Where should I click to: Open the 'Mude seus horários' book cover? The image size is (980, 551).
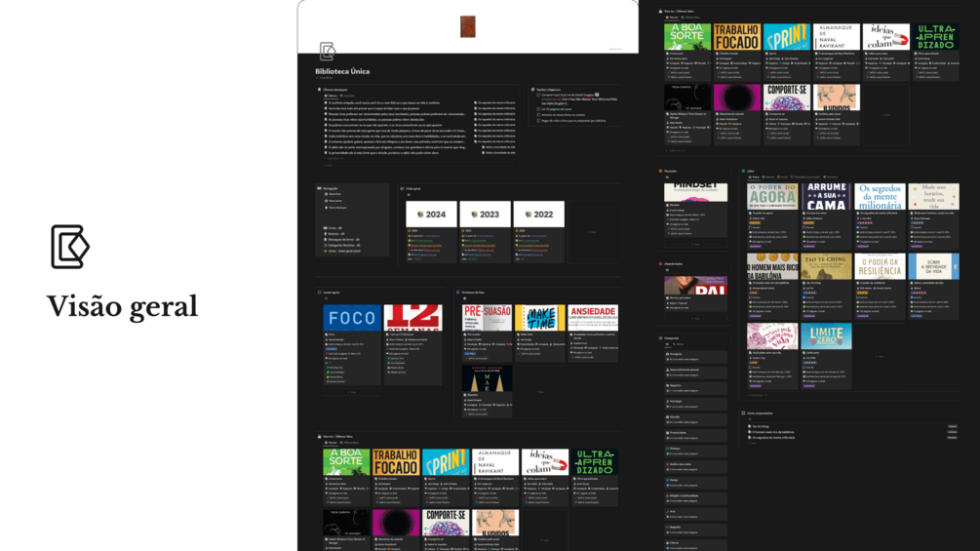[x=934, y=196]
